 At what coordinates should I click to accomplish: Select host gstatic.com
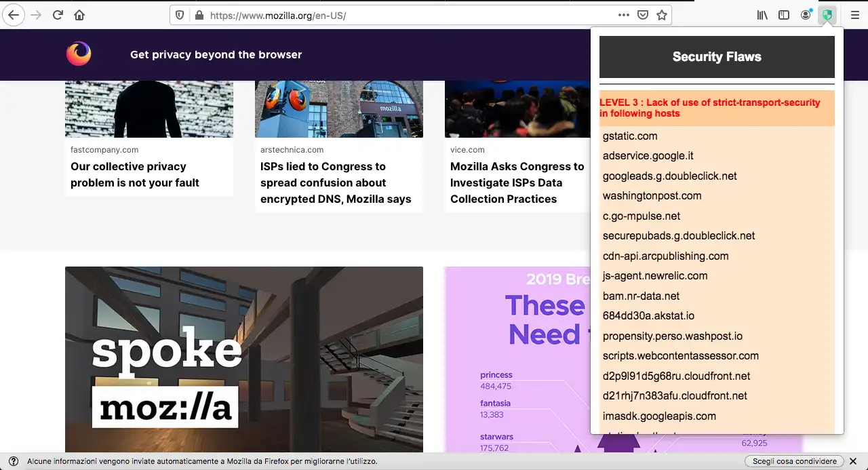tap(630, 136)
